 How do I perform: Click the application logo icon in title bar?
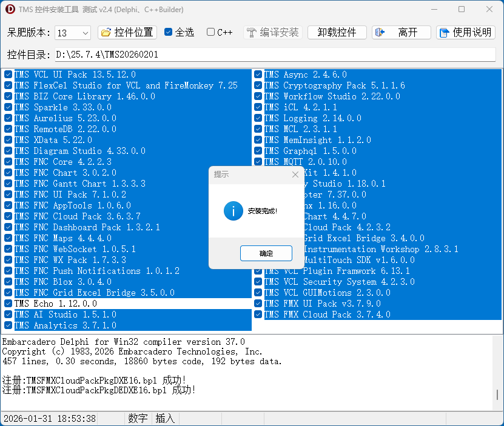[x=10, y=9]
